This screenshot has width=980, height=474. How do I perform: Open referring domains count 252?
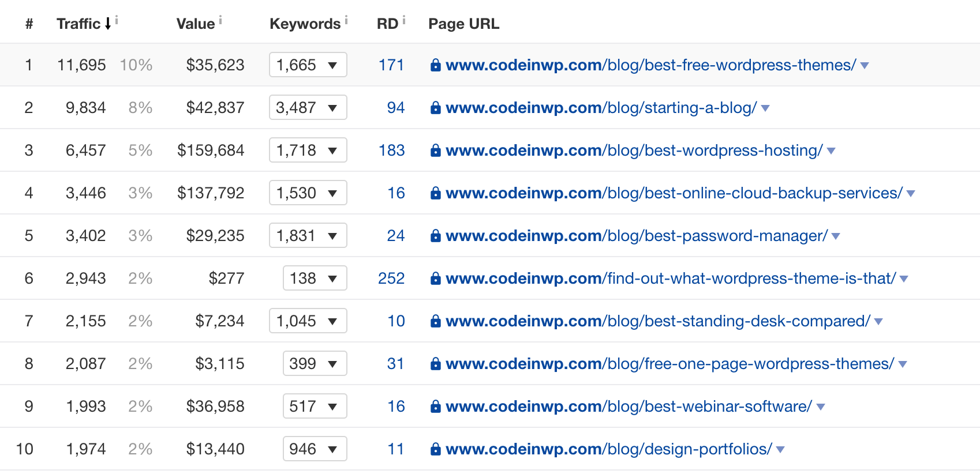[391, 279]
